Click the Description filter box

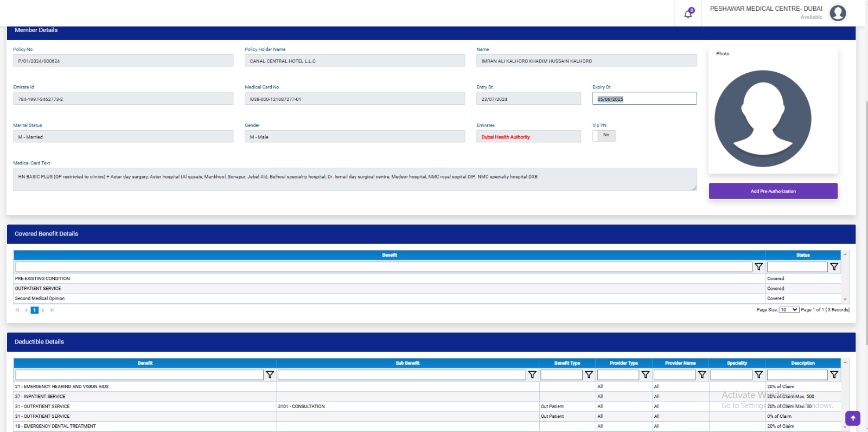pos(797,375)
